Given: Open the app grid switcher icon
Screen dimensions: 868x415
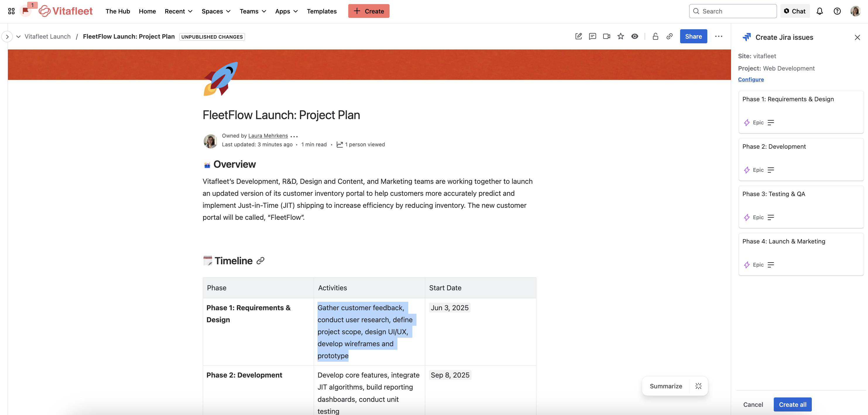Looking at the screenshot, I should (11, 11).
